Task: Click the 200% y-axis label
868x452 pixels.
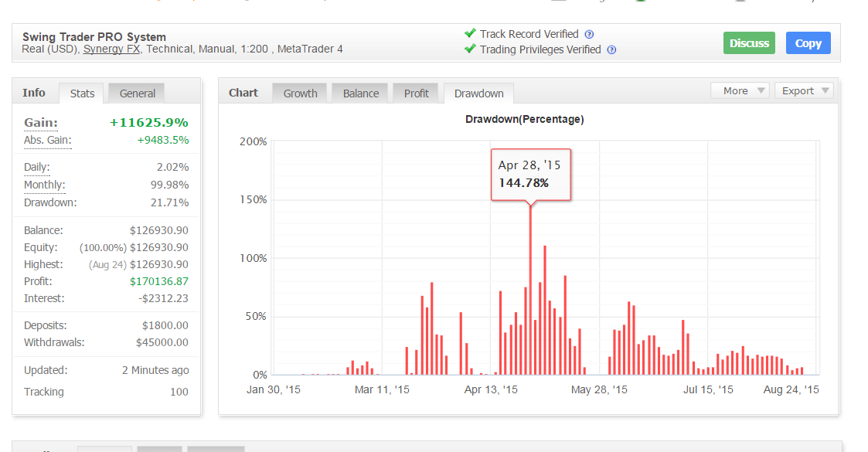Action: pos(254,141)
